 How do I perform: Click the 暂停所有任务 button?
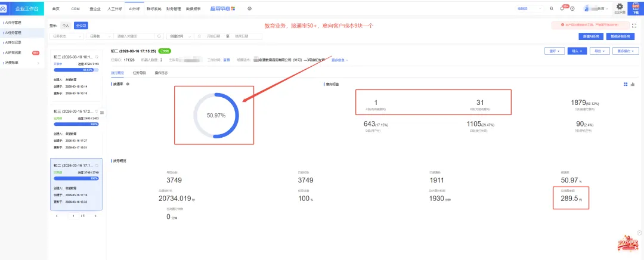coord(620,36)
